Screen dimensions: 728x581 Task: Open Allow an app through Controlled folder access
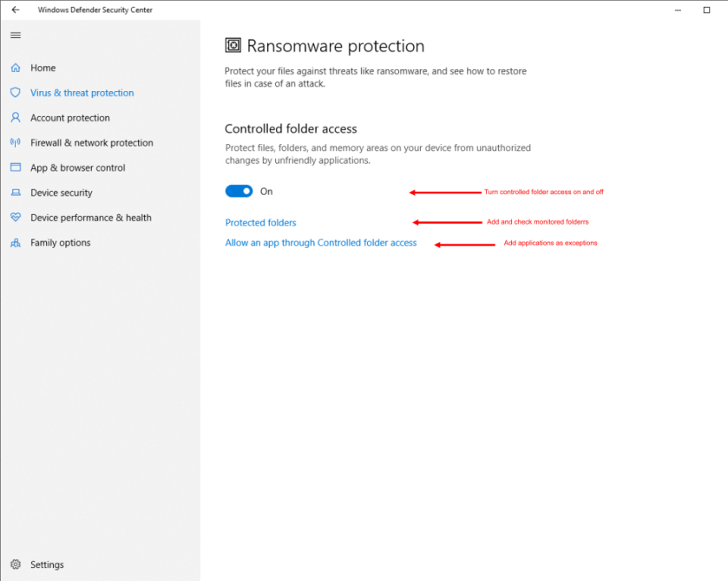point(321,243)
